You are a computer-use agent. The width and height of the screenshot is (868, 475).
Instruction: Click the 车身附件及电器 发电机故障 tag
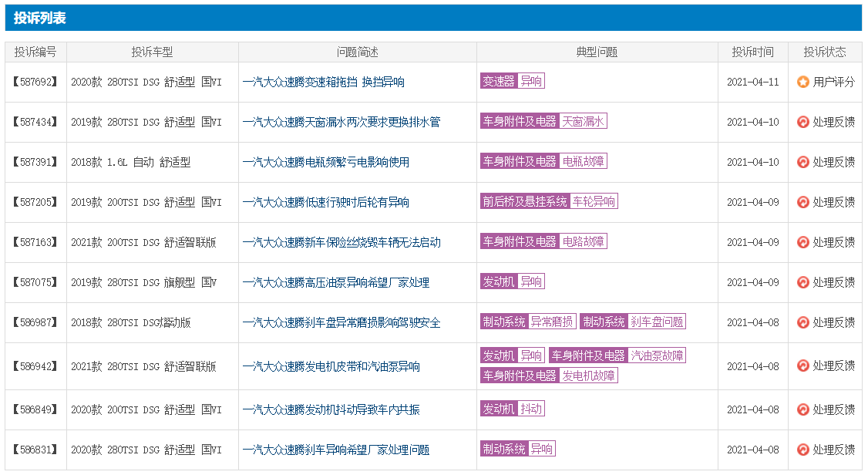(549, 376)
